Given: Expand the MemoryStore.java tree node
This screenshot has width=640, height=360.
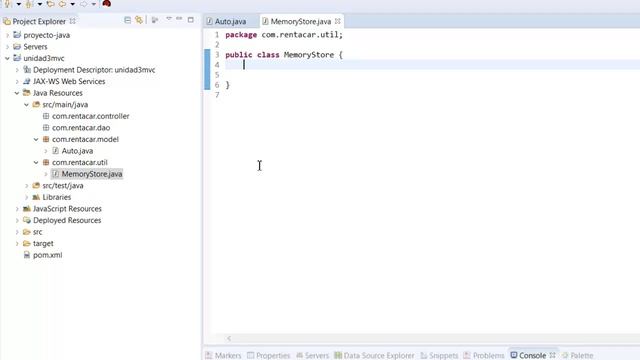Looking at the screenshot, I should [46, 174].
